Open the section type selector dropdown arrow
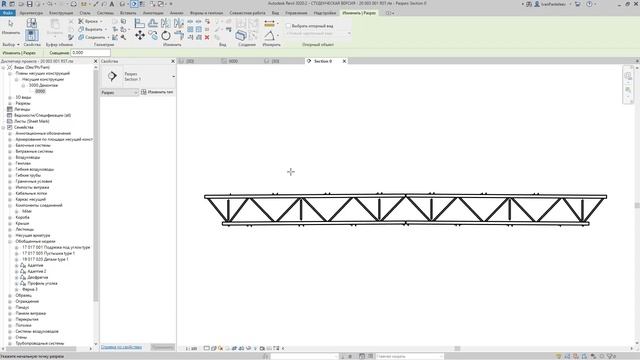Viewport: 640px width, 360px height. 173,76
